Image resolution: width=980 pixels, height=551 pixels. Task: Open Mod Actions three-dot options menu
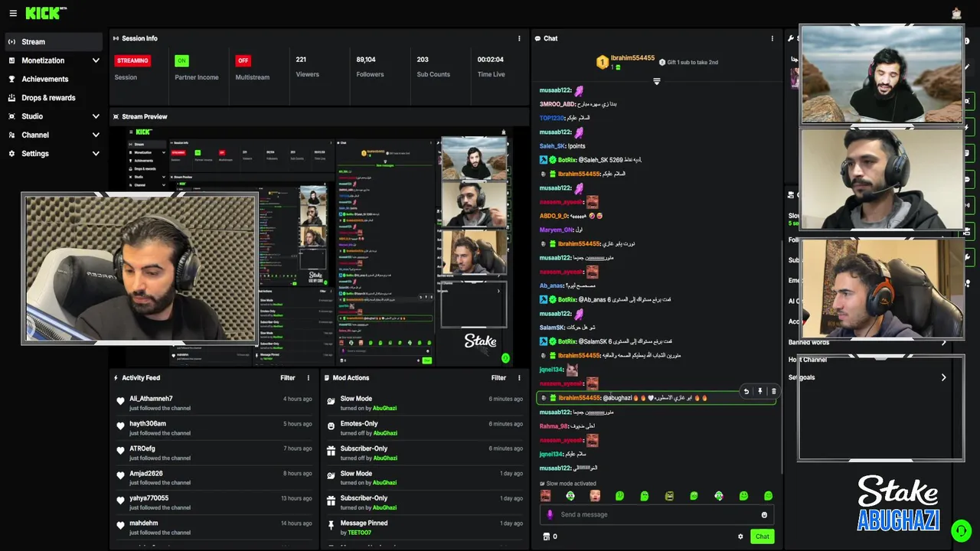pyautogui.click(x=519, y=377)
